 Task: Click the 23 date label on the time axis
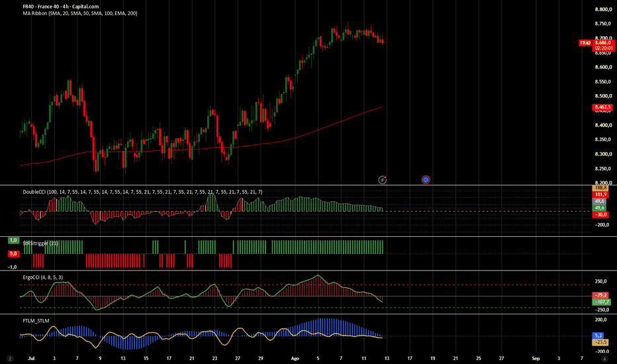214,359
